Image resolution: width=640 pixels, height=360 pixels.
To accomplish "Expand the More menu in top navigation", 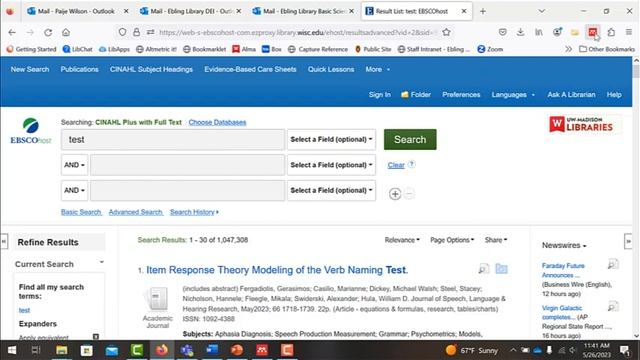I will tap(378, 69).
